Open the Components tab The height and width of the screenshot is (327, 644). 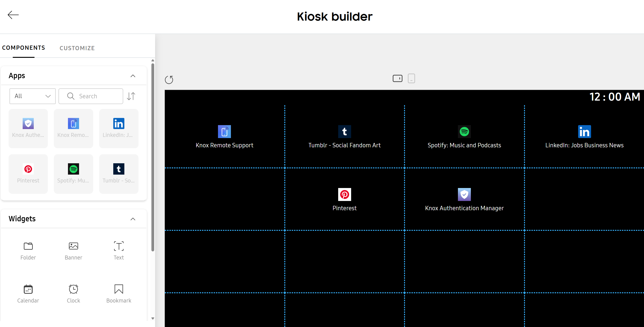(x=24, y=48)
